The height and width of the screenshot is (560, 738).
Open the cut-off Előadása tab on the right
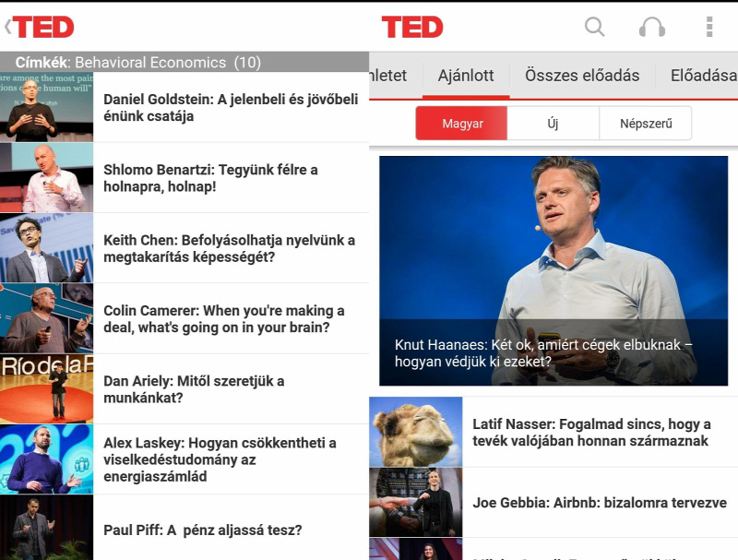point(697,76)
